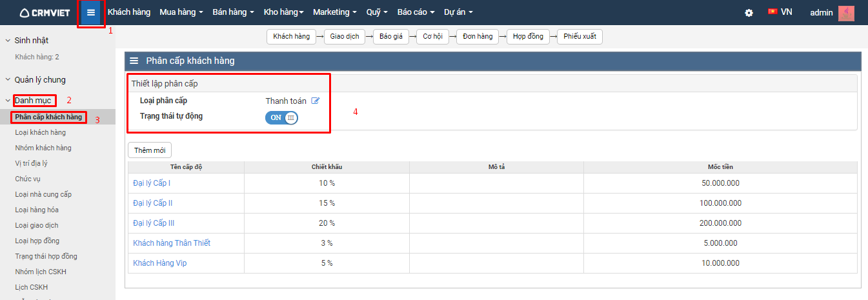This screenshot has height=300, width=868.
Task: Click the Hợp đồng workflow step button
Action: coord(528,36)
